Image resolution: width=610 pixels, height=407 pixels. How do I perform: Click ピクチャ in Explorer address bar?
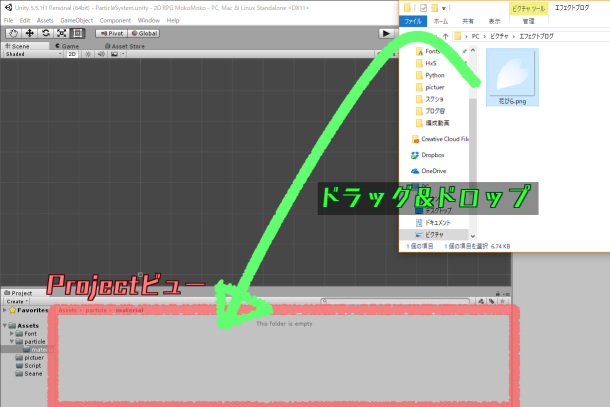pos(499,36)
